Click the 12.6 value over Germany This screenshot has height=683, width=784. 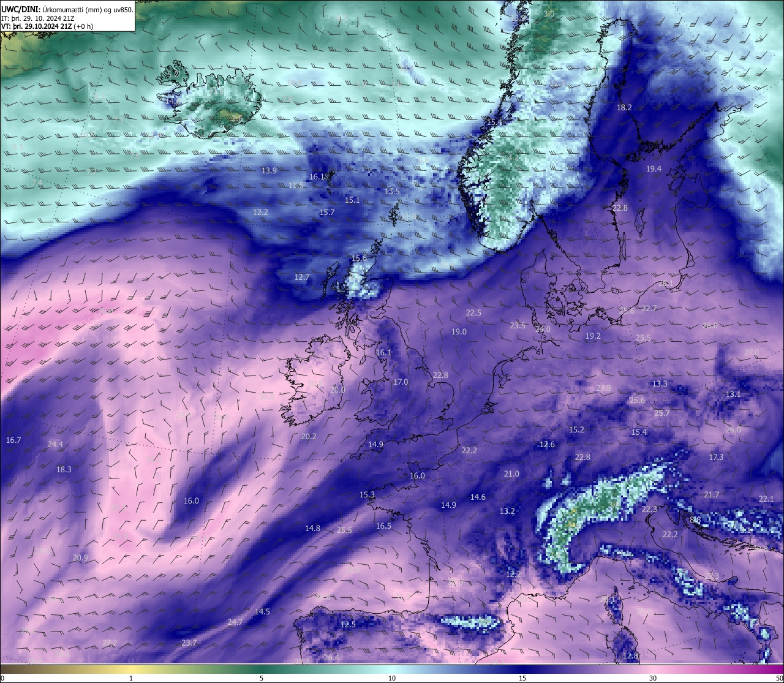pos(547,444)
